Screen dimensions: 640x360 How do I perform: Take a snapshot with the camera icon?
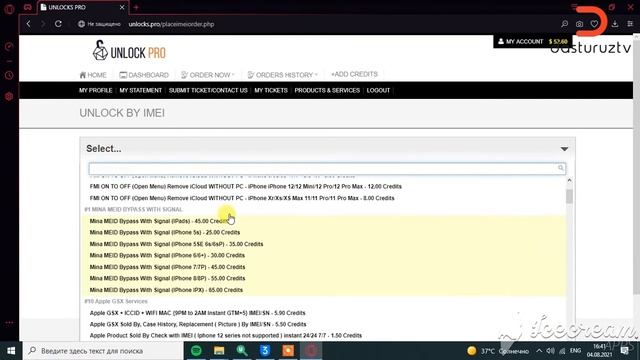point(579,24)
